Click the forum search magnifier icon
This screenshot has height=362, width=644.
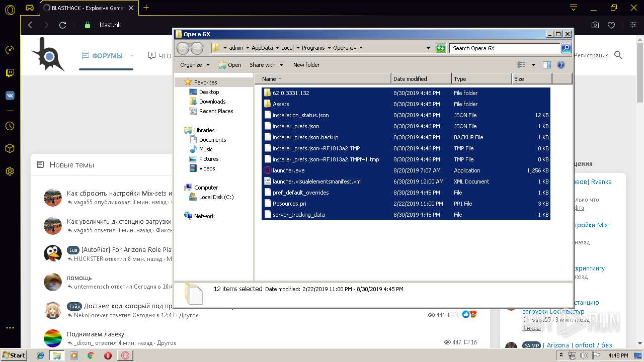(x=618, y=55)
